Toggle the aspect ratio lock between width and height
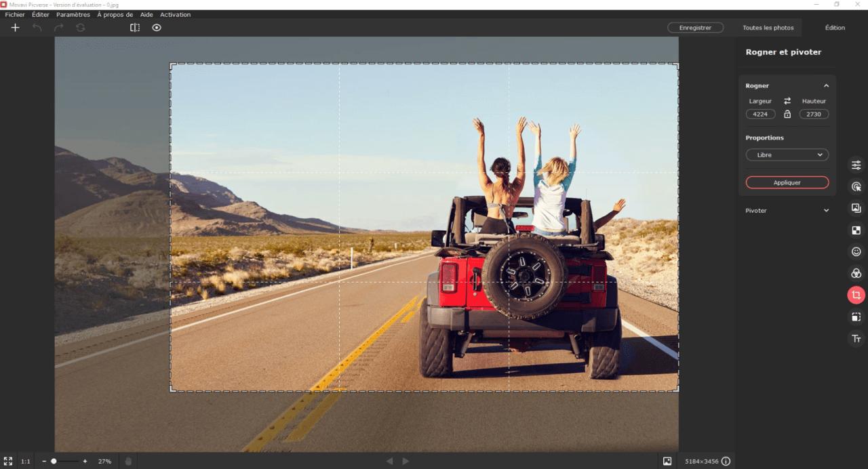 (787, 114)
